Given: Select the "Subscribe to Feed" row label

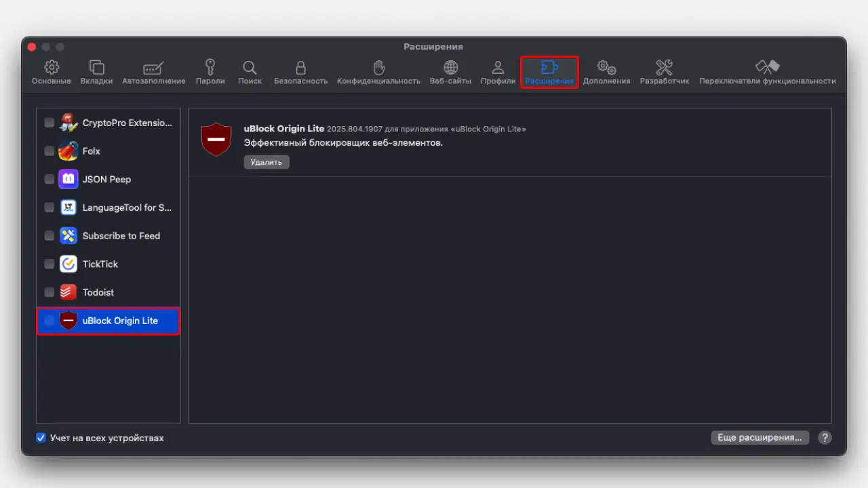Looking at the screenshot, I should (121, 236).
